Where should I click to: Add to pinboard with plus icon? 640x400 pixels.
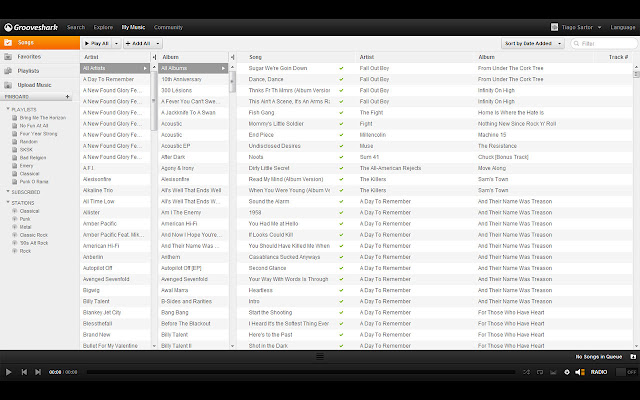pyautogui.click(x=67, y=97)
